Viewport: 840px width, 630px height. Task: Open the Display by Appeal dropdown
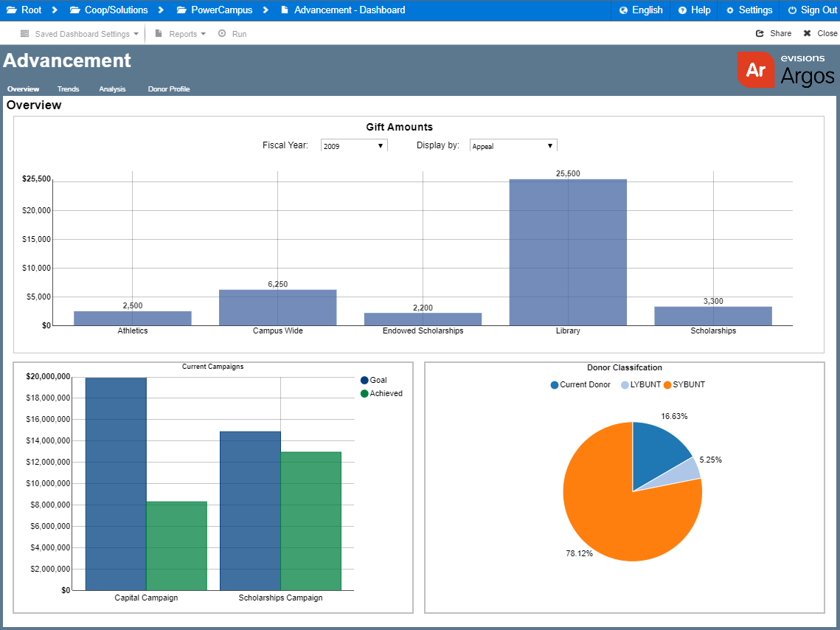pos(513,146)
